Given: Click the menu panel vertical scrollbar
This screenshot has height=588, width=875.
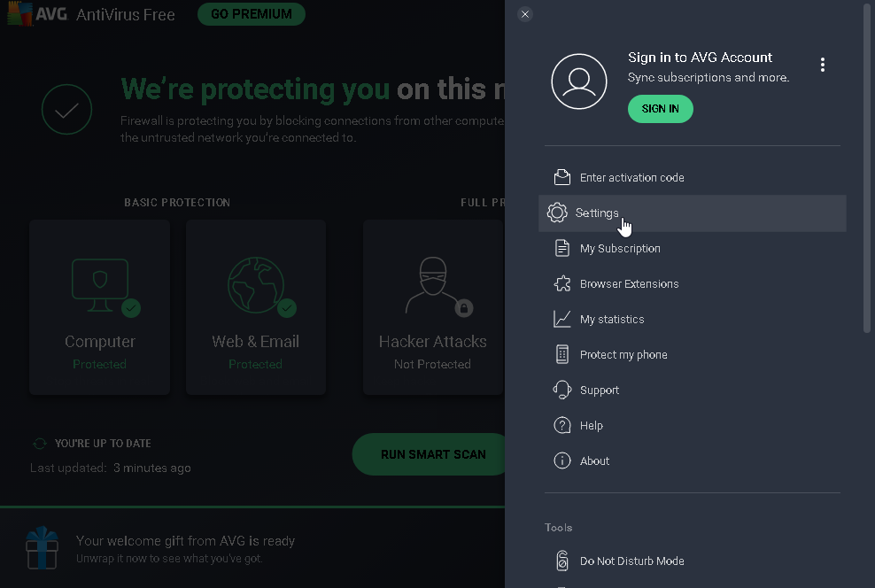Looking at the screenshot, I should tap(867, 168).
